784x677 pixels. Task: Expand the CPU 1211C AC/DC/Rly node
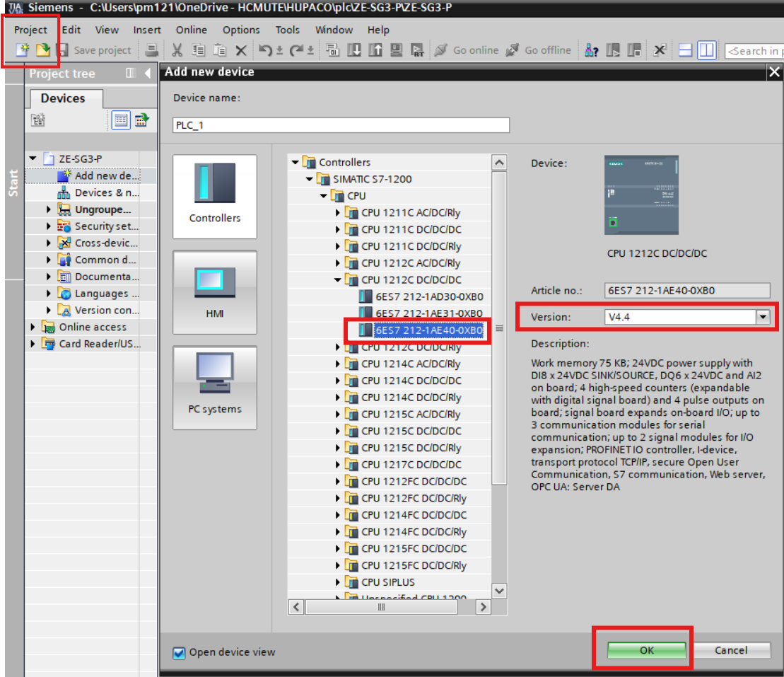[337, 213]
